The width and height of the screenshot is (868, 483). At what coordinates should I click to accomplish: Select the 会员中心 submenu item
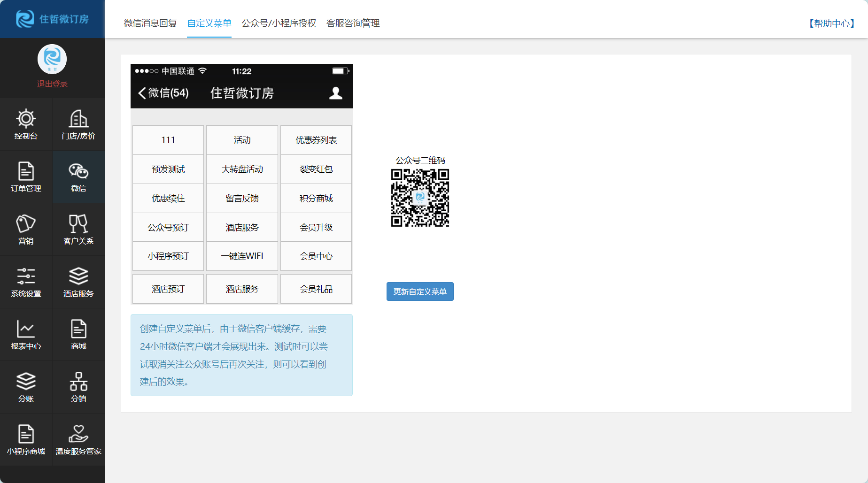click(x=316, y=256)
